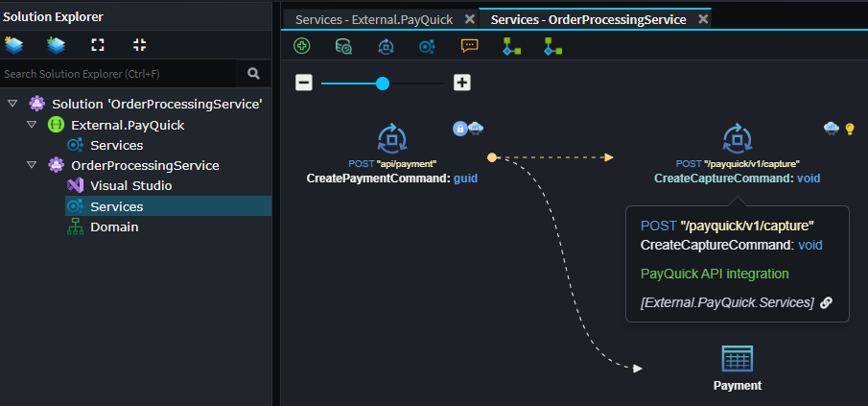The image size is (868, 406).
Task: Click CreateCaptureCommand: void label on diagram node
Action: tap(738, 179)
